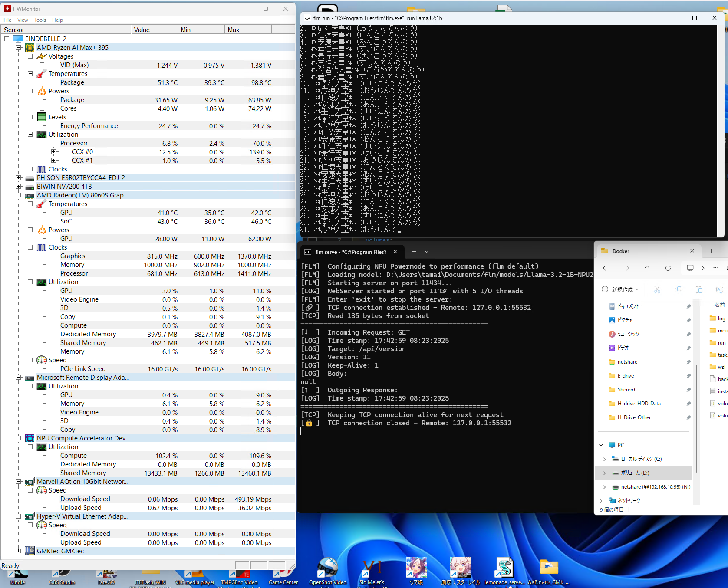Image resolution: width=728 pixels, height=588 pixels.
Task: Click the thermometer icon beside CPU Temperatures
Action: (42, 74)
